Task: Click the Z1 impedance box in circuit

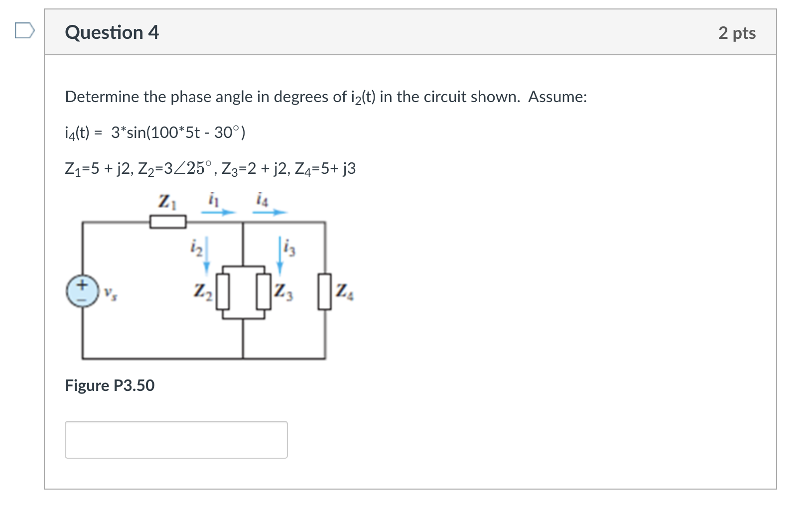Action: pos(168,222)
